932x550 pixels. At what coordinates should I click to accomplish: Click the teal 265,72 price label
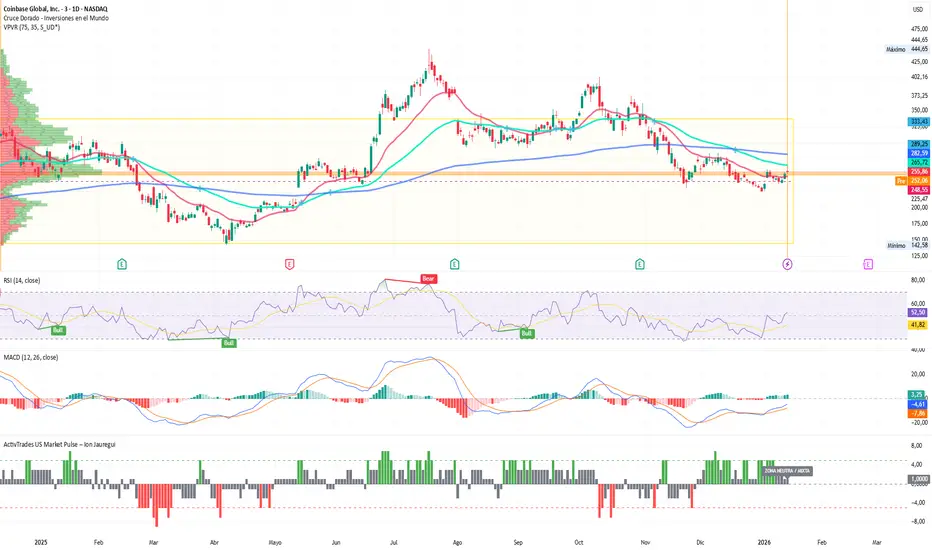coord(919,162)
